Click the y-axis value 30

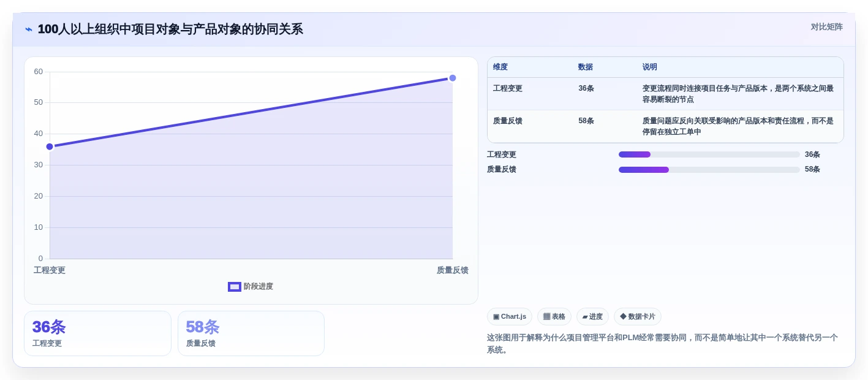coord(39,165)
